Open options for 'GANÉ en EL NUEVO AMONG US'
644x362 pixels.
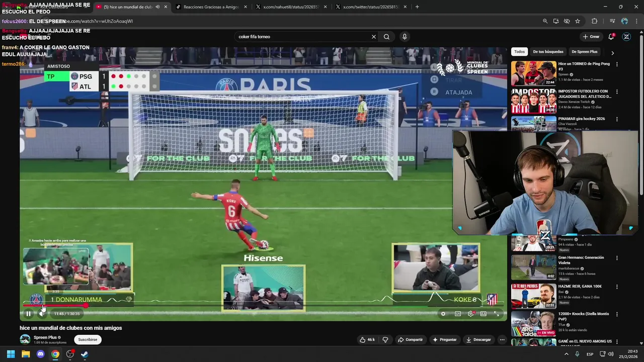point(617,342)
